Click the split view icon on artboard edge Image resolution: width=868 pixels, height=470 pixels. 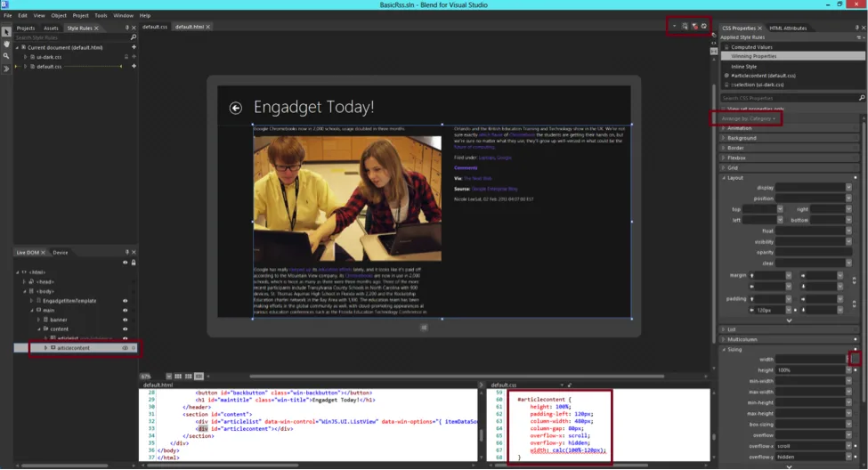(714, 51)
